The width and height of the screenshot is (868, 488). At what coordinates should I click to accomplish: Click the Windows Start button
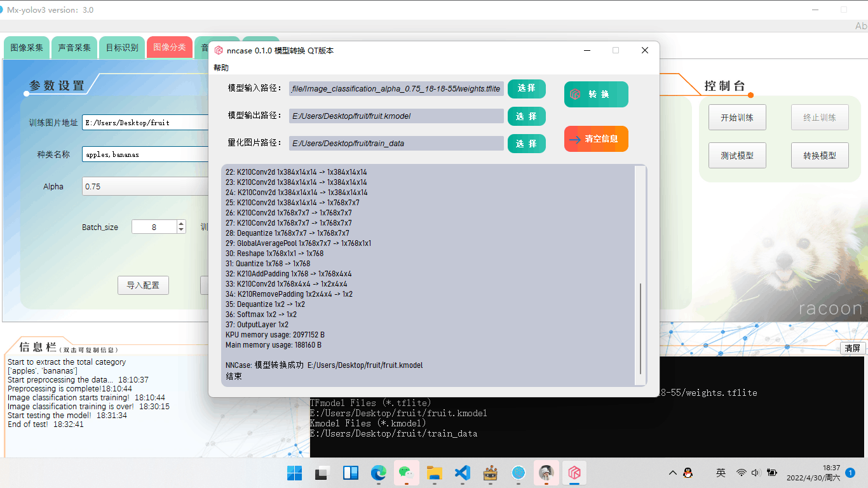point(294,473)
